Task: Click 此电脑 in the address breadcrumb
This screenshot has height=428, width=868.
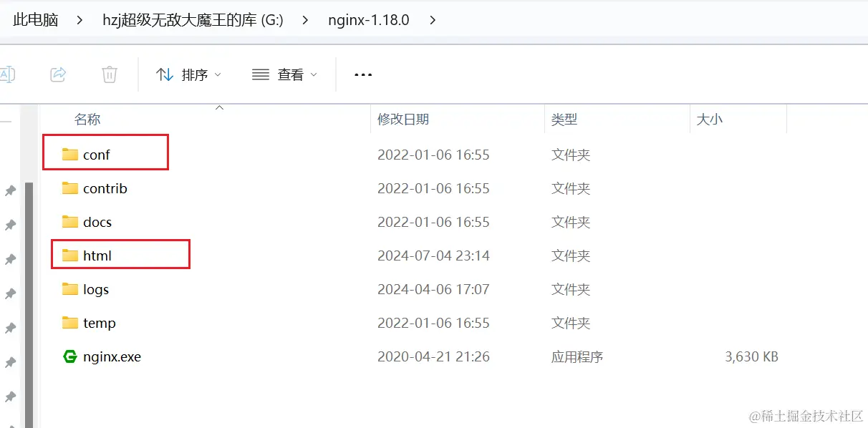Action: pos(36,20)
